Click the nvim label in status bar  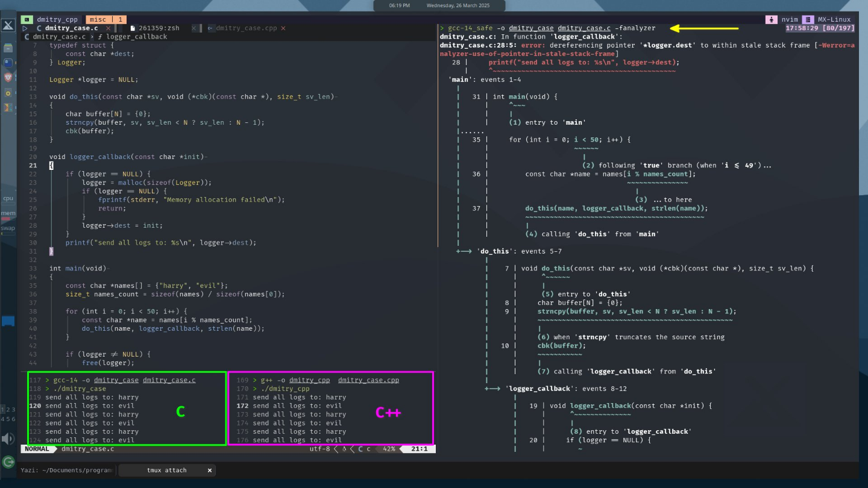[790, 19]
